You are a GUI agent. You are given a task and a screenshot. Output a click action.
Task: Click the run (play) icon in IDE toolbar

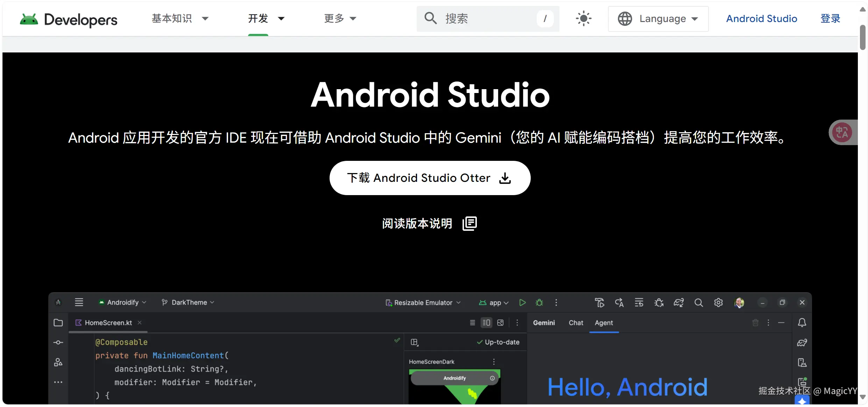click(522, 302)
